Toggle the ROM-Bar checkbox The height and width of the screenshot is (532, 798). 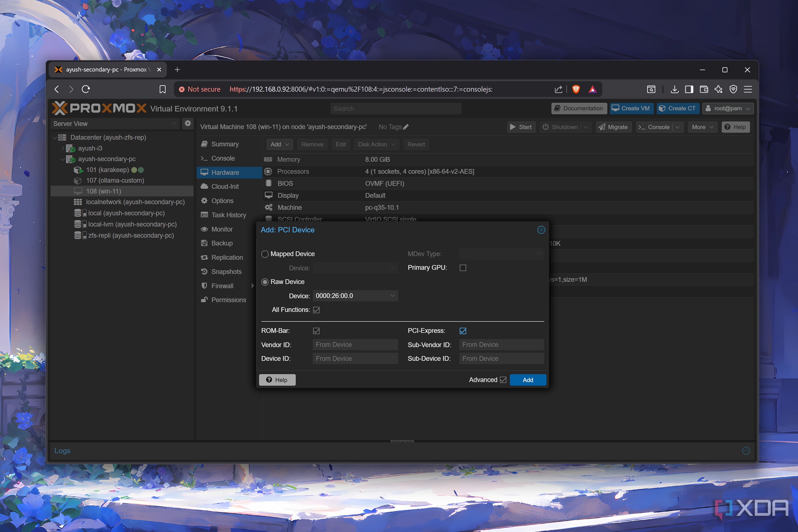point(316,331)
